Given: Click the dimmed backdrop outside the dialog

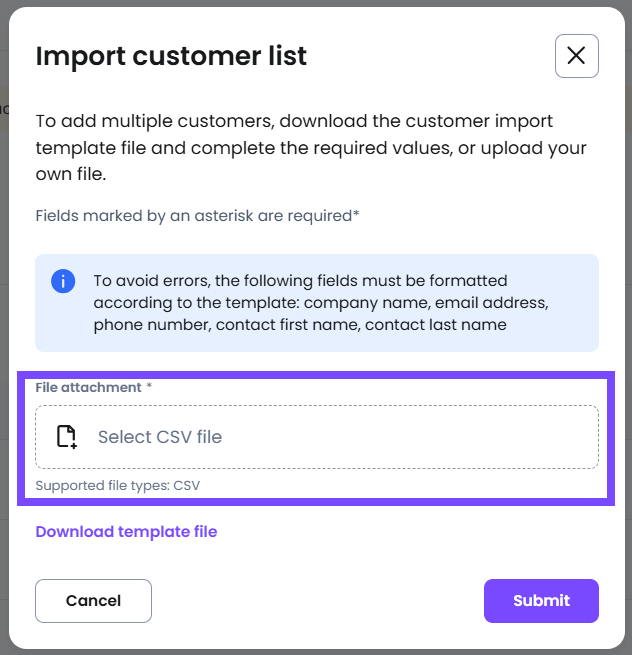Looking at the screenshot, I should [x=4, y=334].
